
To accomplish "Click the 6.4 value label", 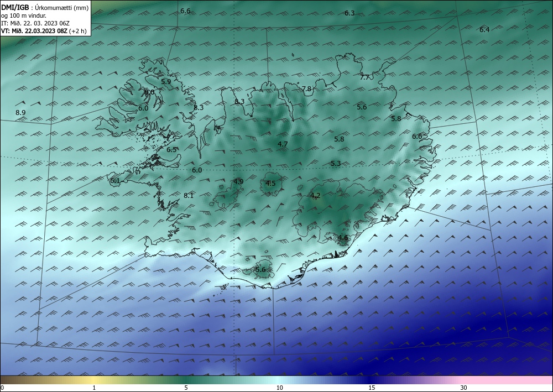I will click(x=484, y=30).
